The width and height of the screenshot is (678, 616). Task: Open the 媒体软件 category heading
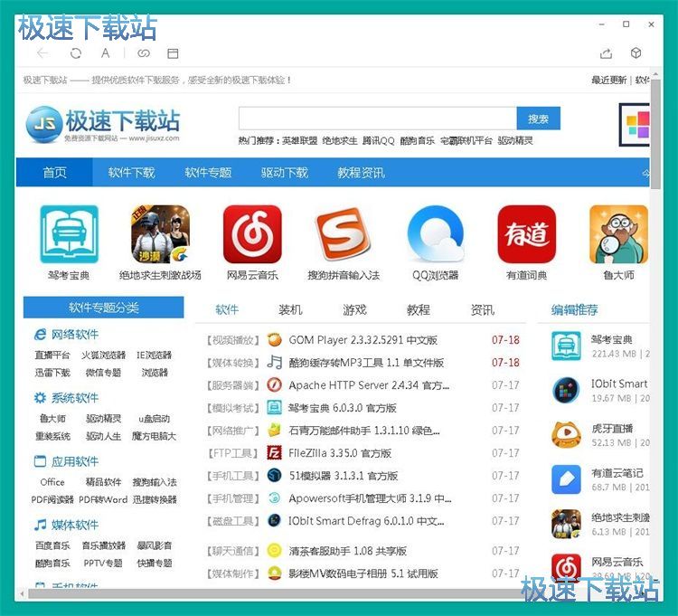pyautogui.click(x=75, y=525)
